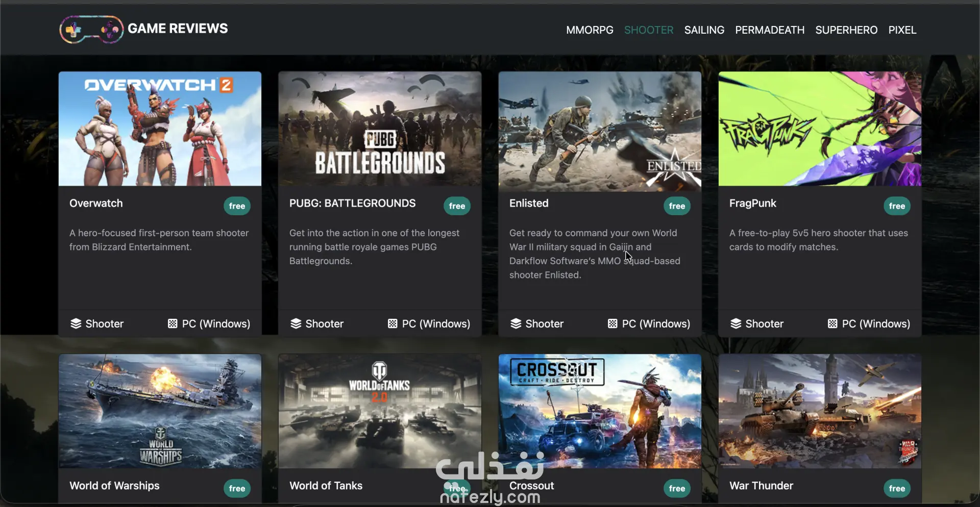Click the free badge on FragPunk
Screen dimensions: 980x507
click(897, 206)
